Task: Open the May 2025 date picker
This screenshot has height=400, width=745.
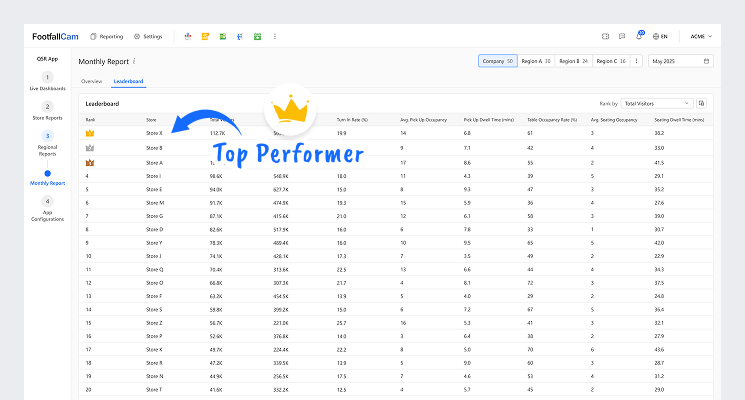Action: (680, 61)
